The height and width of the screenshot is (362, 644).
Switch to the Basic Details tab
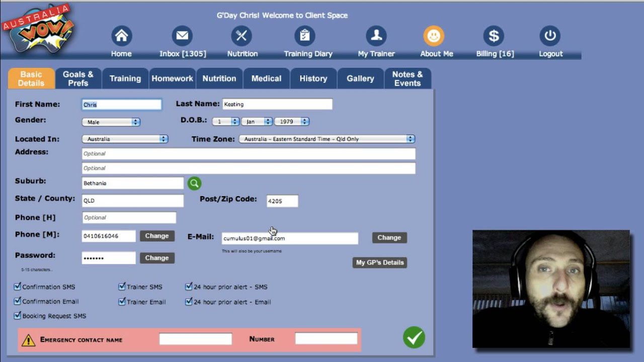pyautogui.click(x=31, y=78)
